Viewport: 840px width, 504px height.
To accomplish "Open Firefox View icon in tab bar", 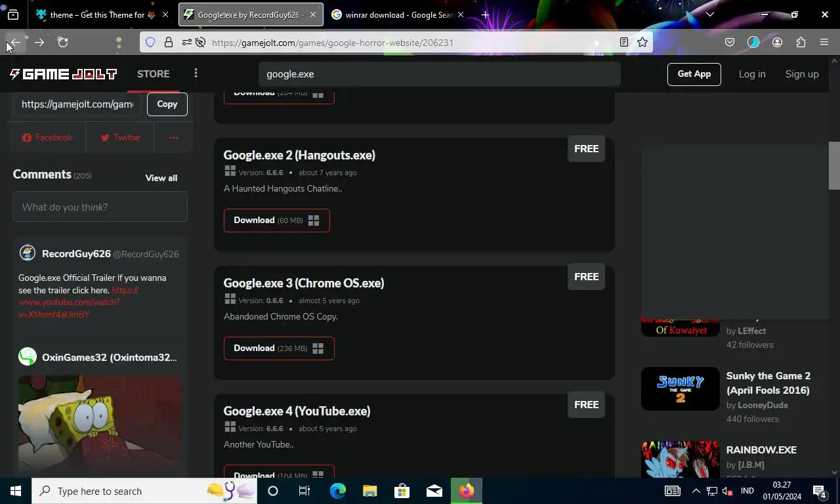I will (x=13, y=14).
